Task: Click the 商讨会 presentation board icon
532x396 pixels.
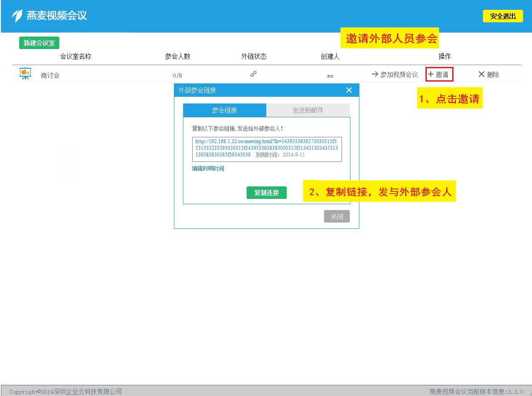Action: point(25,74)
